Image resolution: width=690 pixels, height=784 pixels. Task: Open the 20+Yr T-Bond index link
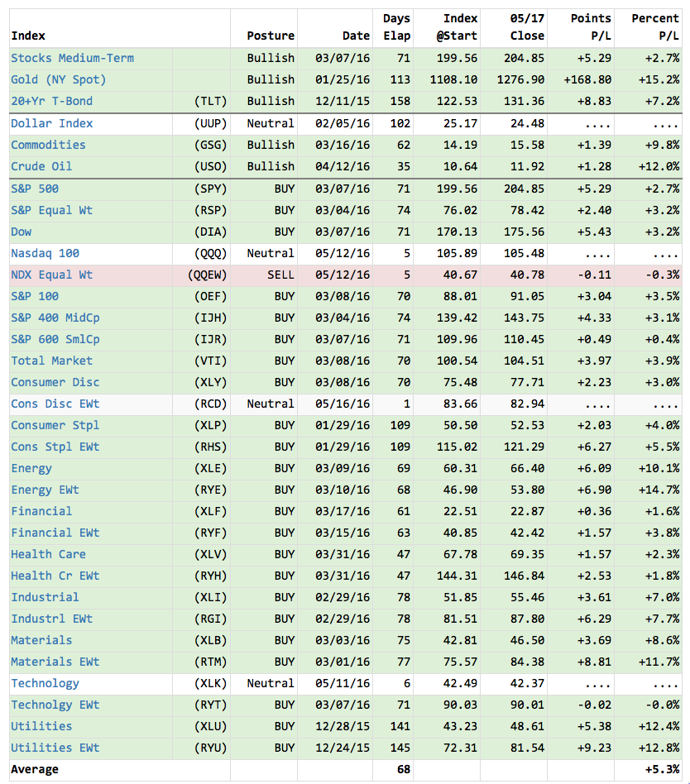[51, 101]
